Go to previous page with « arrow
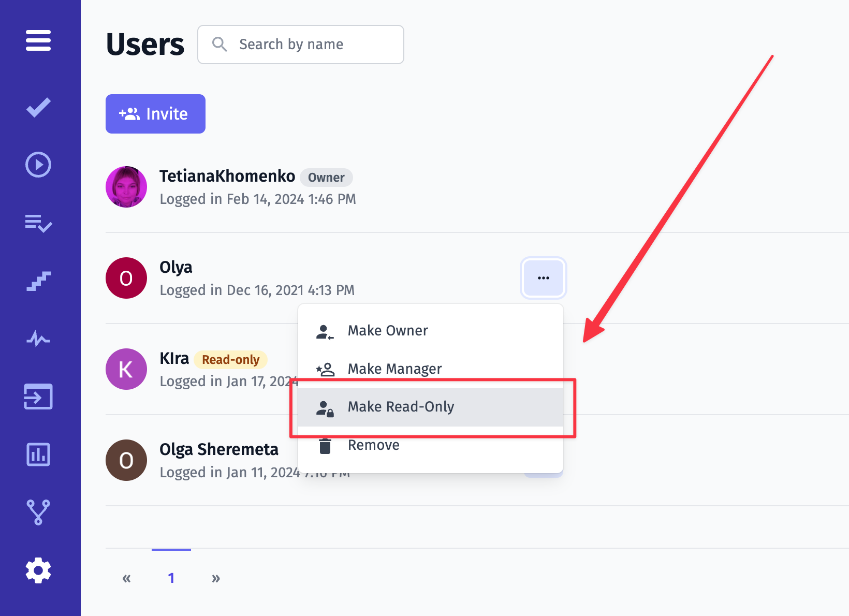 pos(126,578)
